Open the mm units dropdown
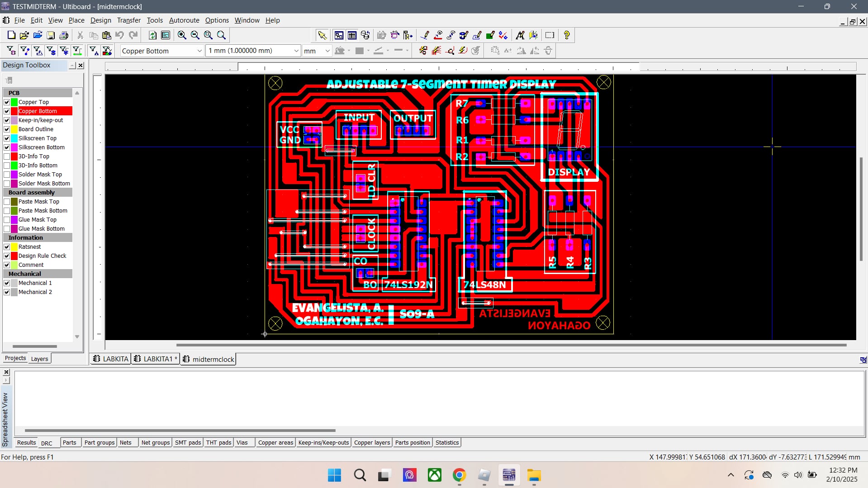Screen dimensions: 868x488 point(327,51)
